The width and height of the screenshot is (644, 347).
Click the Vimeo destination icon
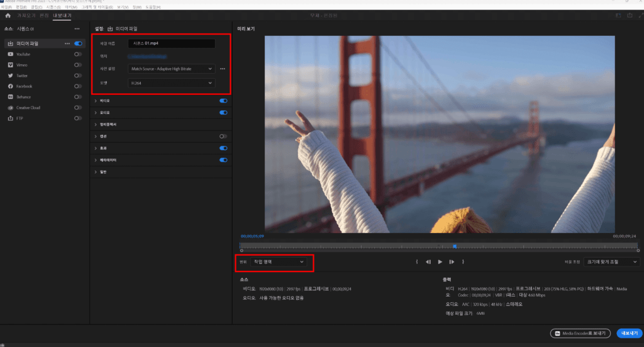click(x=10, y=65)
